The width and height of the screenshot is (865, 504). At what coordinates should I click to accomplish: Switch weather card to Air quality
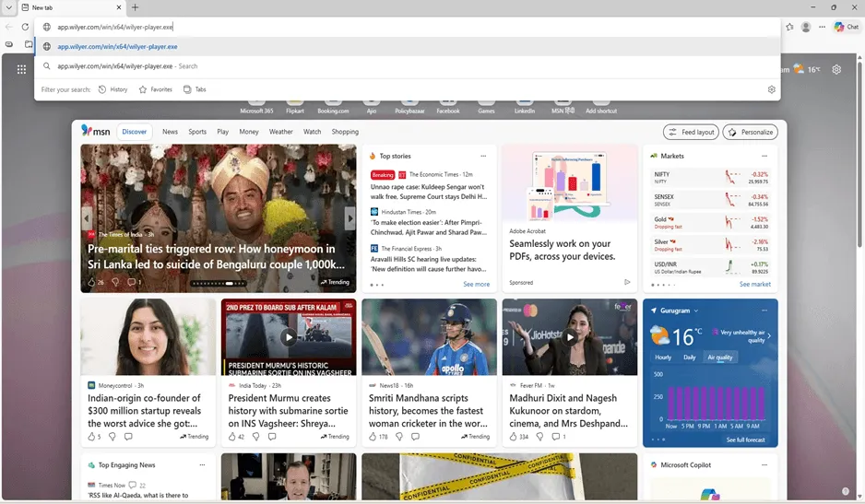pos(720,357)
